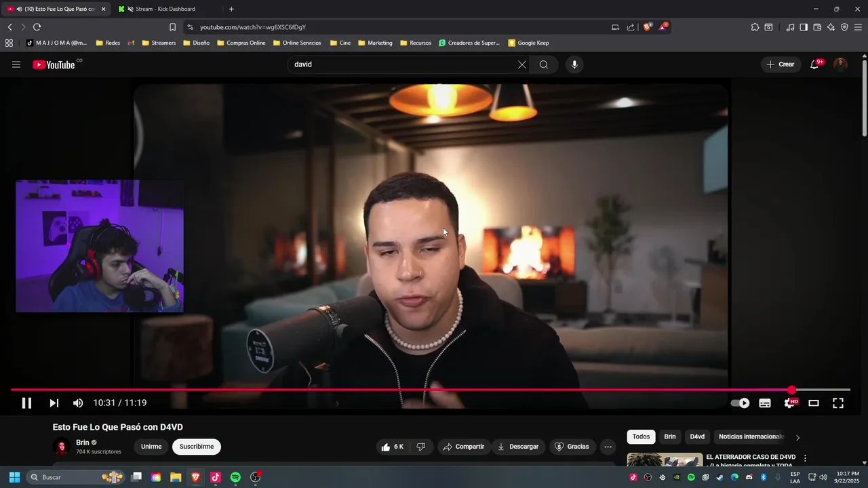The image size is (868, 488).
Task: Open the browser main menu
Action: click(858, 27)
